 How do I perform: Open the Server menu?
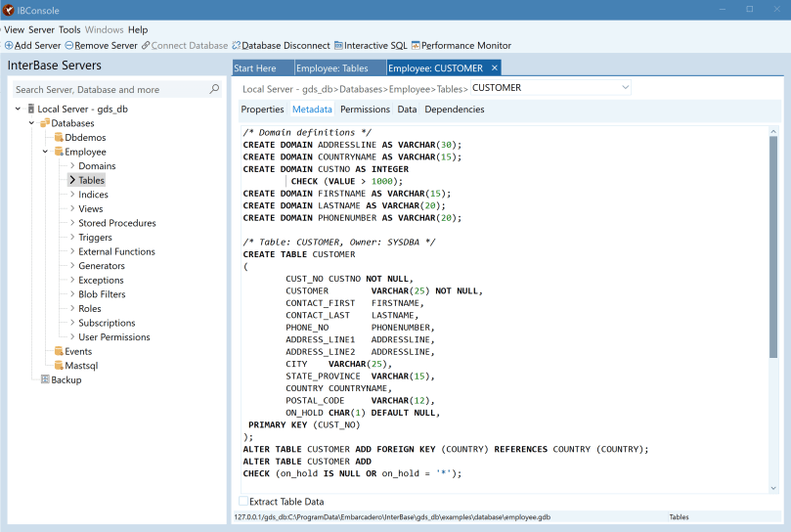pos(41,29)
